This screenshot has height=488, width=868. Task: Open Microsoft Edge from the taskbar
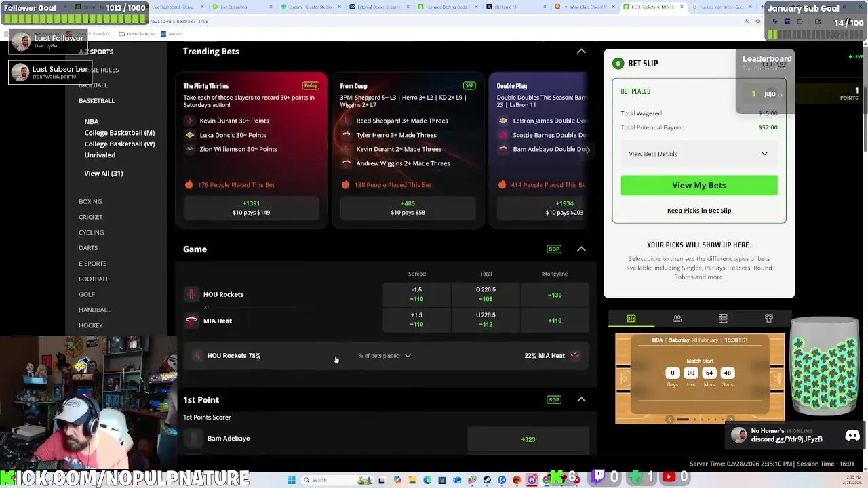427,480
